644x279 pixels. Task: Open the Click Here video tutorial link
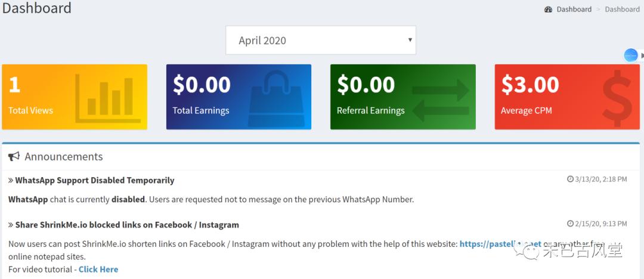(x=98, y=269)
